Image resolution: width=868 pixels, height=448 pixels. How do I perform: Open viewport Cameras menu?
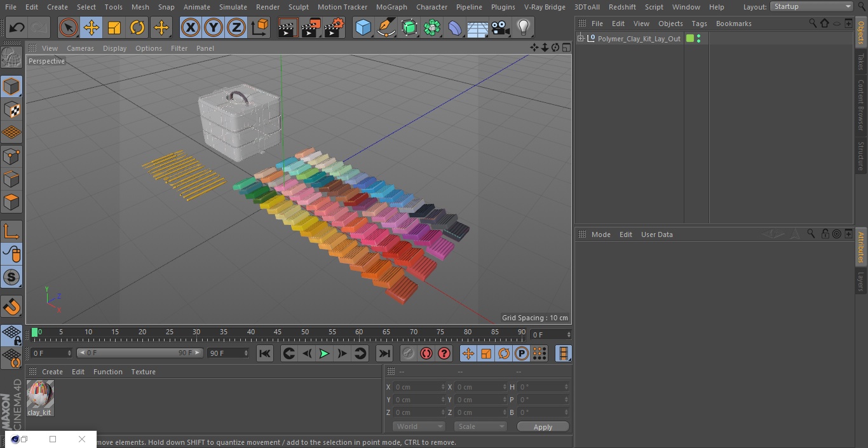(x=80, y=48)
